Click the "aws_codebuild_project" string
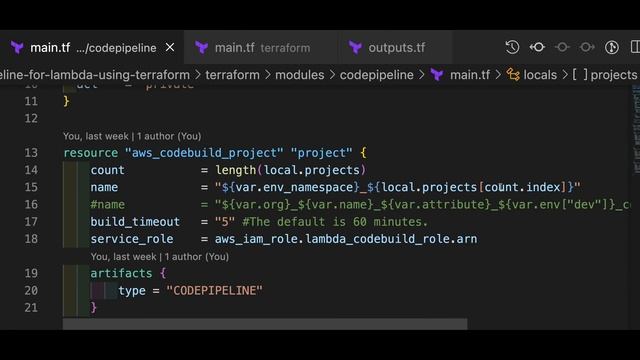Image resolution: width=640 pixels, height=360 pixels. [x=204, y=153]
